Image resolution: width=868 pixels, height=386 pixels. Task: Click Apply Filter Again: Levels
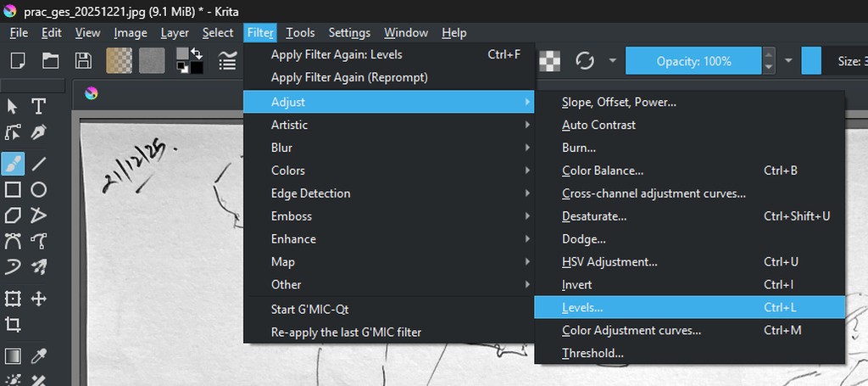point(337,54)
